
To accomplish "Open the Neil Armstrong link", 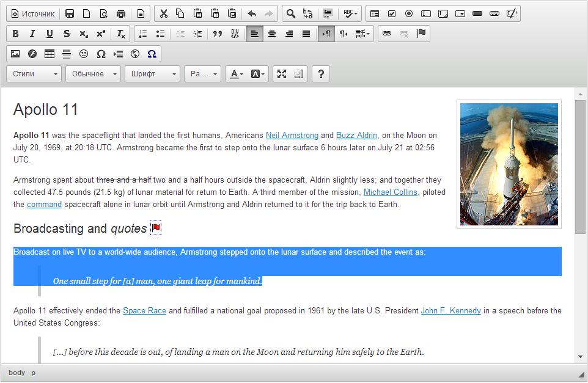I will click(292, 136).
